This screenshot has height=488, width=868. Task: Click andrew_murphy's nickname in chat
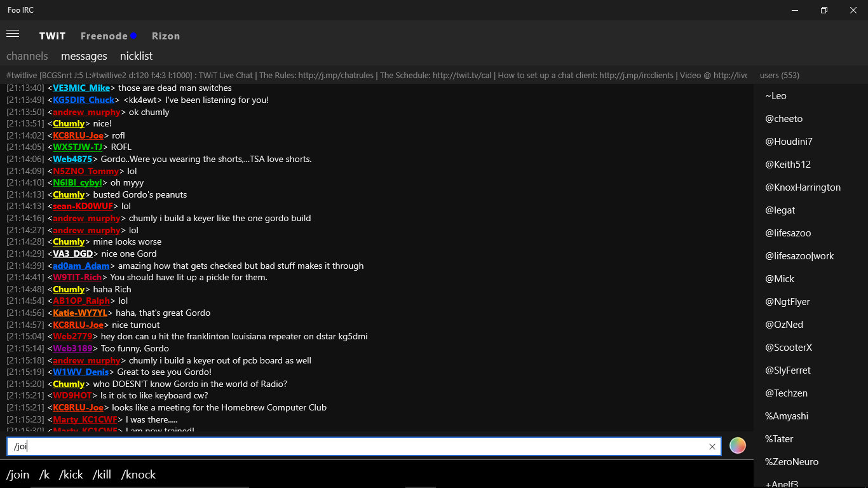[86, 112]
